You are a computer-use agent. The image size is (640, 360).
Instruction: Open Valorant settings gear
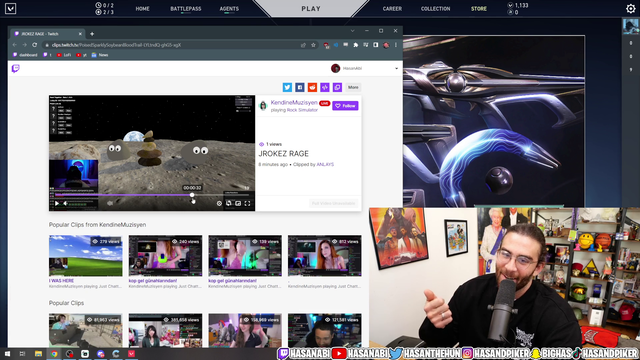(x=631, y=8)
